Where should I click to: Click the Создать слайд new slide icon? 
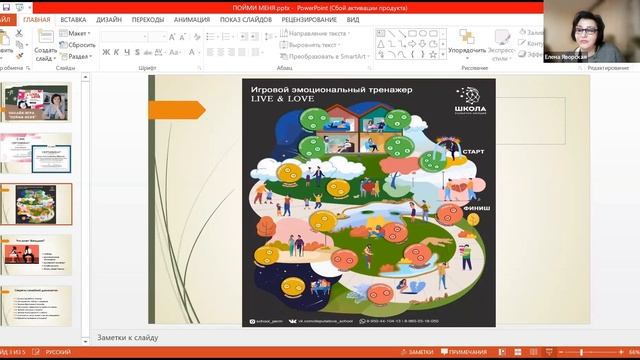coord(45,37)
